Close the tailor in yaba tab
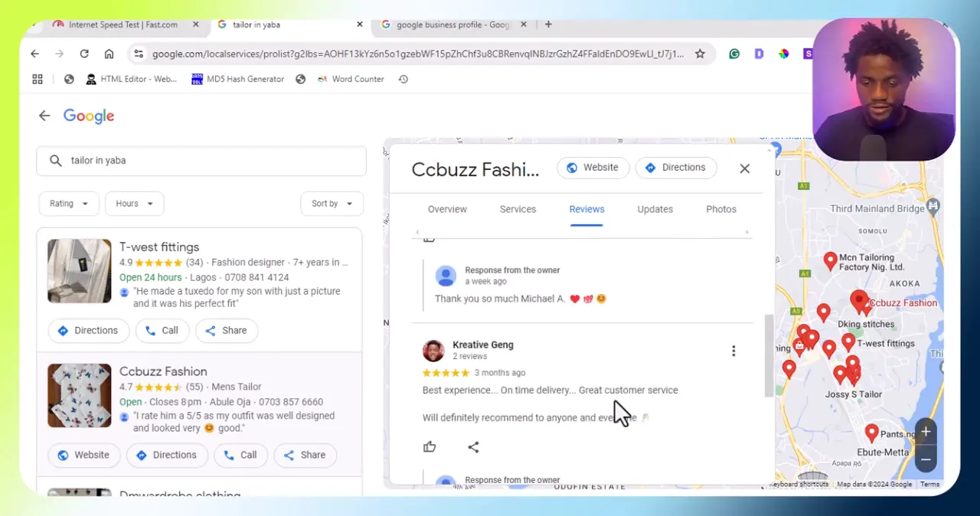 pyautogui.click(x=360, y=24)
